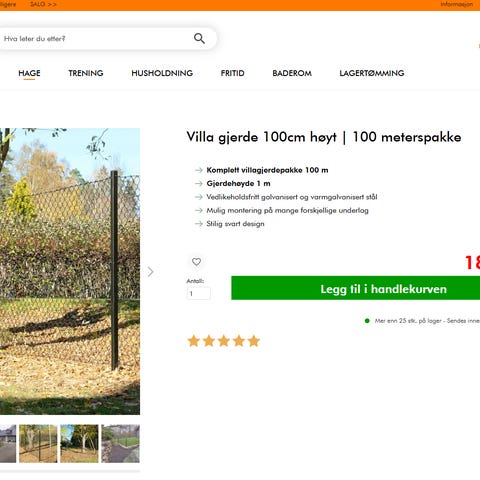Screen dimensions: 480x480
Task: Click the five-star rating row
Action: click(224, 341)
